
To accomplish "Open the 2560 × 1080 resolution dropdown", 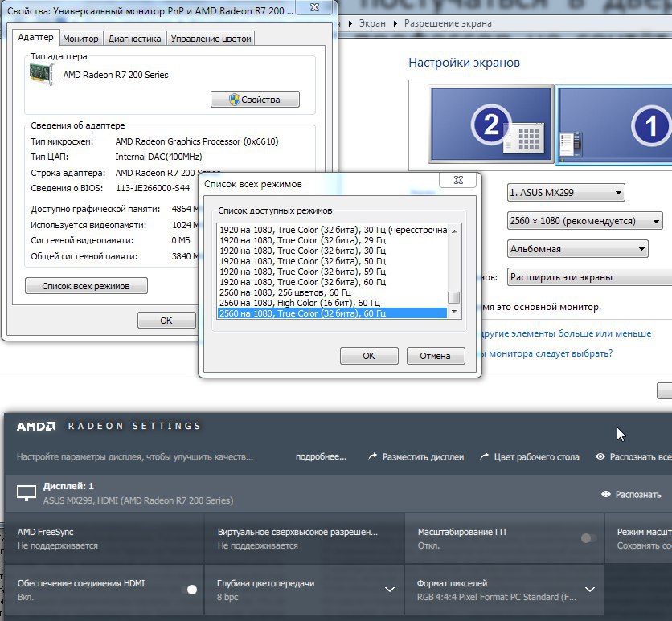I will (x=584, y=221).
